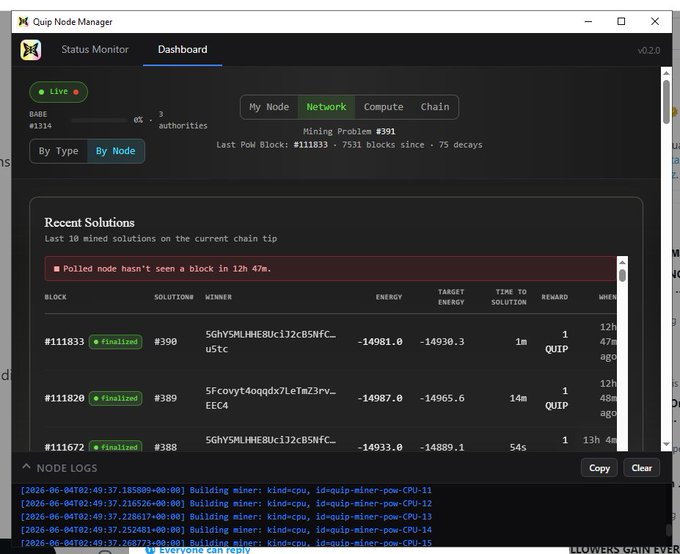Click solution number #390
The width and height of the screenshot is (680, 554).
coord(165,341)
